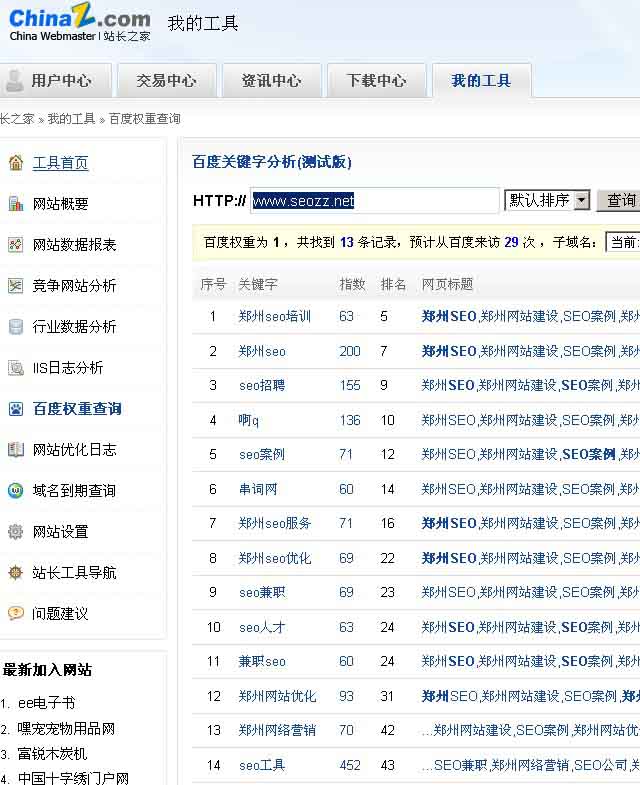
Task: Click the paw icon beside 百度权重查询
Action: [x=16, y=409]
